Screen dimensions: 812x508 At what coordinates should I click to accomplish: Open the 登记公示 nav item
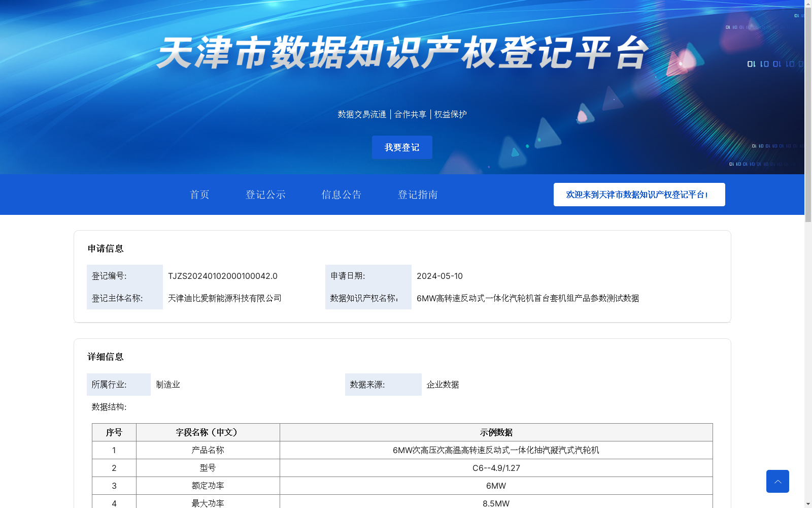pyautogui.click(x=265, y=195)
